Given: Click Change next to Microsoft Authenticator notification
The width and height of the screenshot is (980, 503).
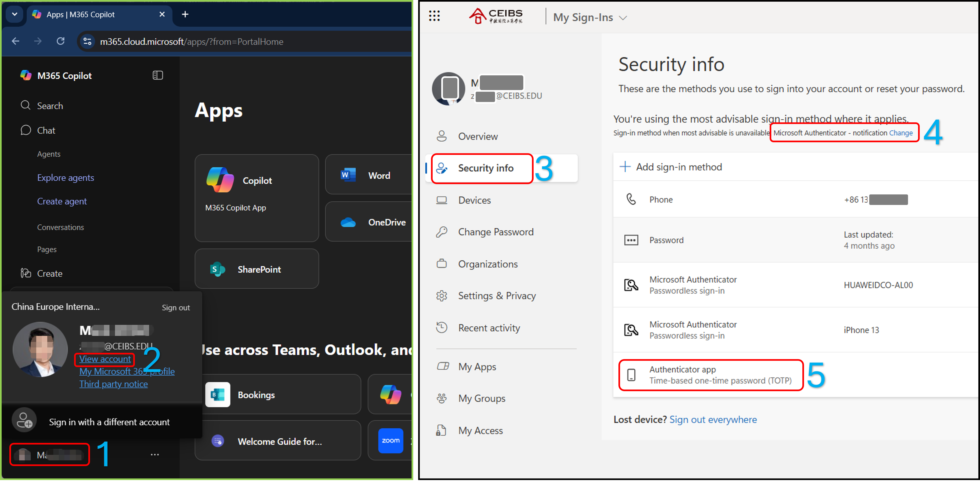Looking at the screenshot, I should pos(901,133).
